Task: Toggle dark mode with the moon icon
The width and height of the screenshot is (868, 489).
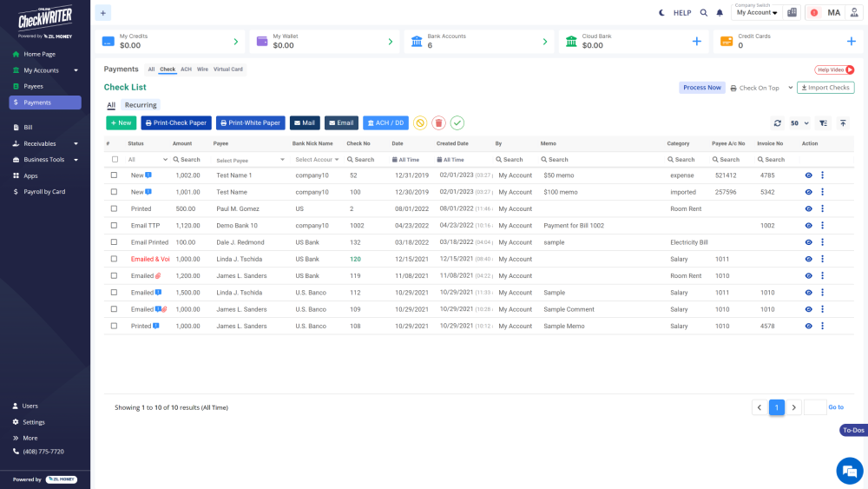Action: click(661, 13)
